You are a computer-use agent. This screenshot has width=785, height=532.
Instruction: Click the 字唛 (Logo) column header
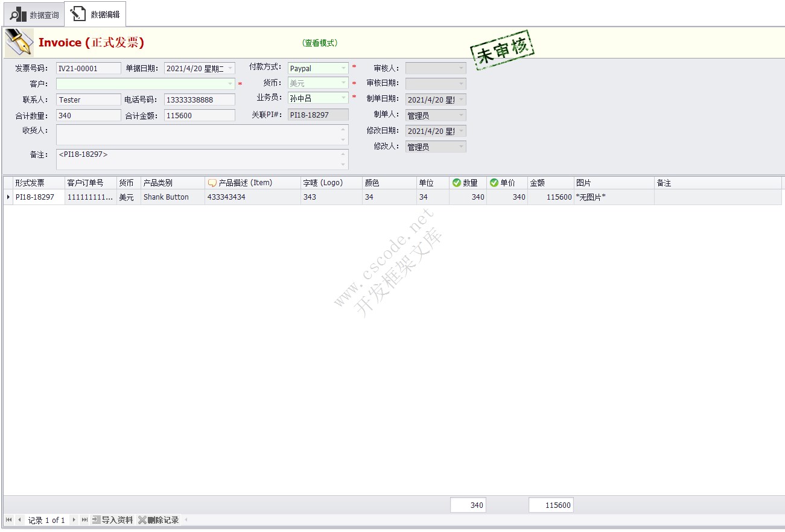click(331, 183)
